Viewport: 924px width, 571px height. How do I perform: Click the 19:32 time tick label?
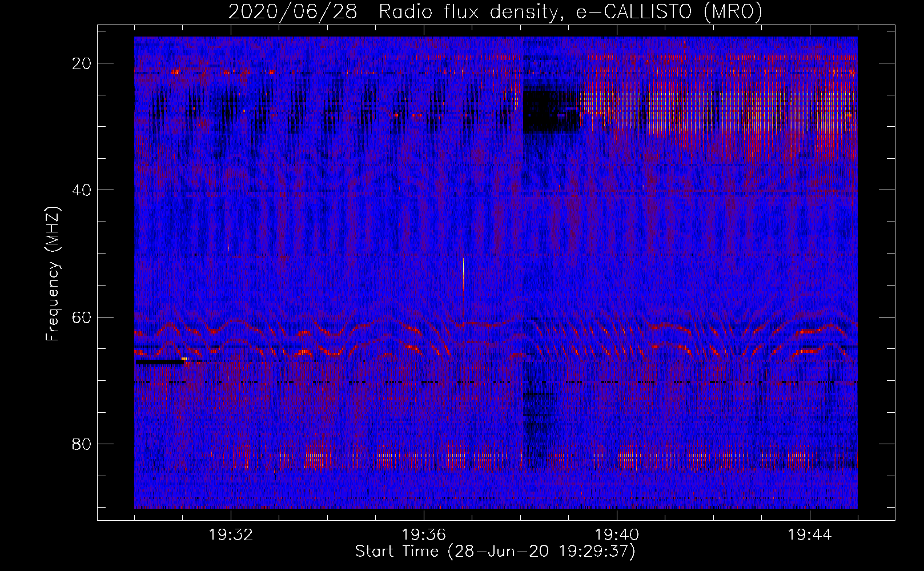(x=231, y=535)
